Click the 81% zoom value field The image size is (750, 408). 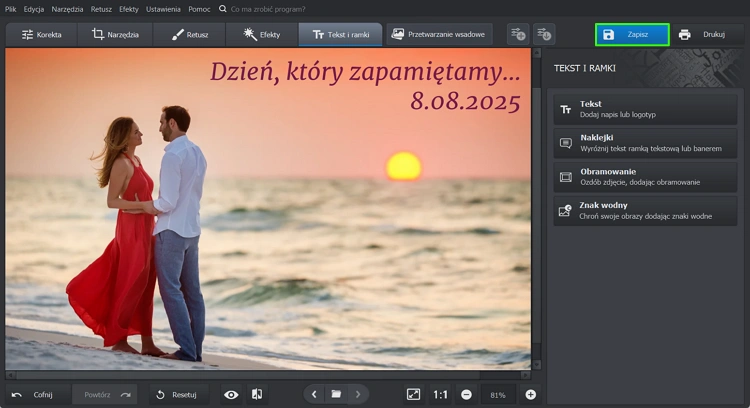coord(498,395)
